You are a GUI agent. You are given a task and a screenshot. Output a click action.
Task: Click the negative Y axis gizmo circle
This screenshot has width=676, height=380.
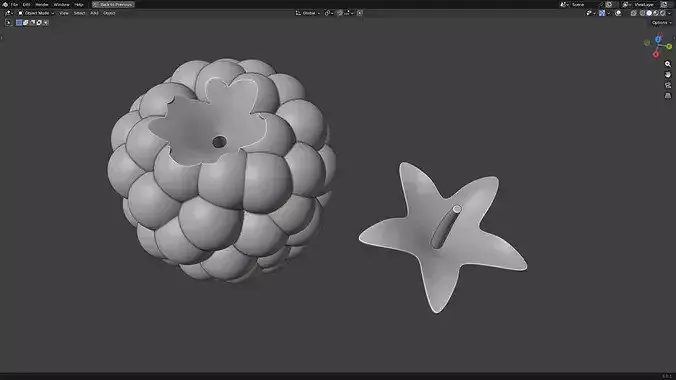click(x=647, y=43)
